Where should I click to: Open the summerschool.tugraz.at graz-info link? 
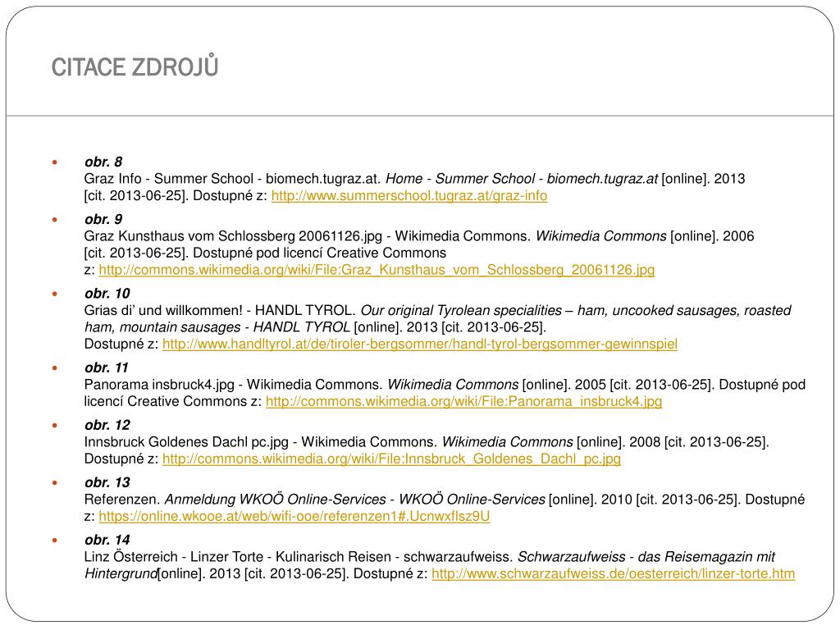click(409, 195)
